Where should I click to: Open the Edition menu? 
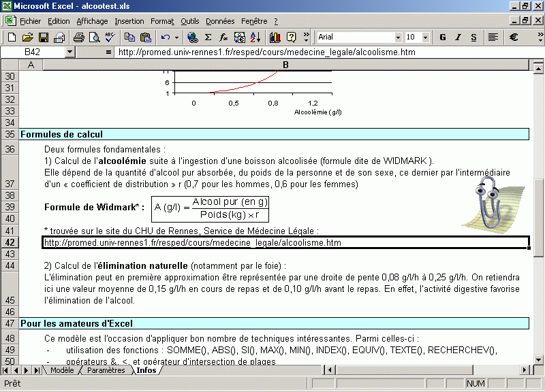[59, 21]
